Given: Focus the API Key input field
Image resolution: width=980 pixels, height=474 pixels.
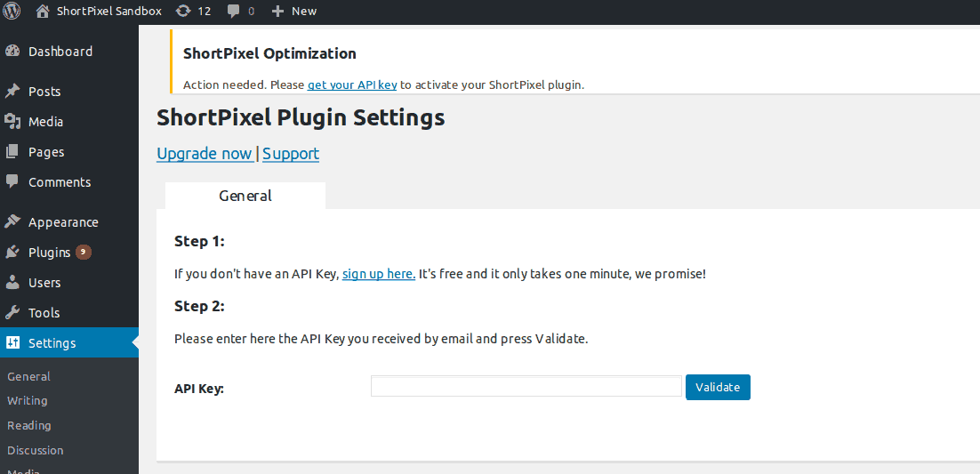Looking at the screenshot, I should coord(526,387).
